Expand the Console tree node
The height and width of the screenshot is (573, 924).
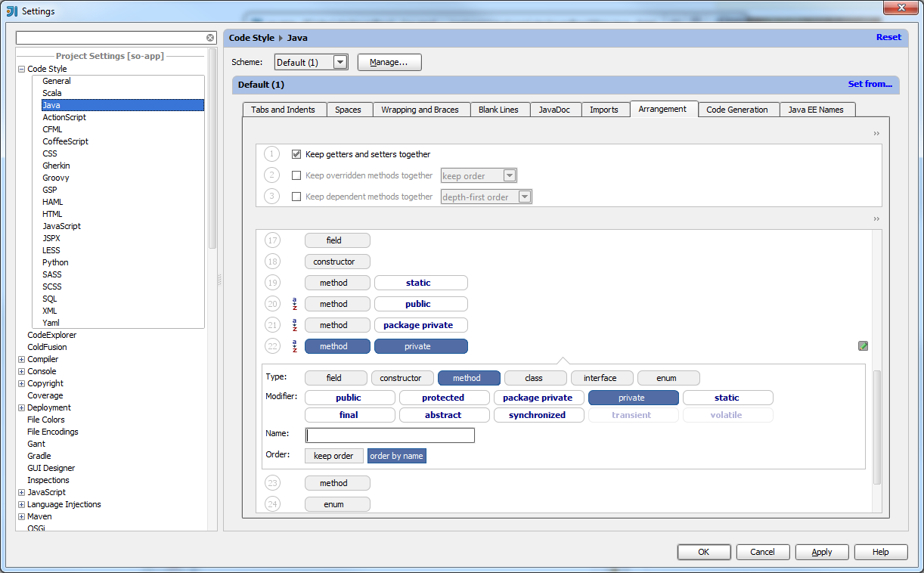click(21, 371)
